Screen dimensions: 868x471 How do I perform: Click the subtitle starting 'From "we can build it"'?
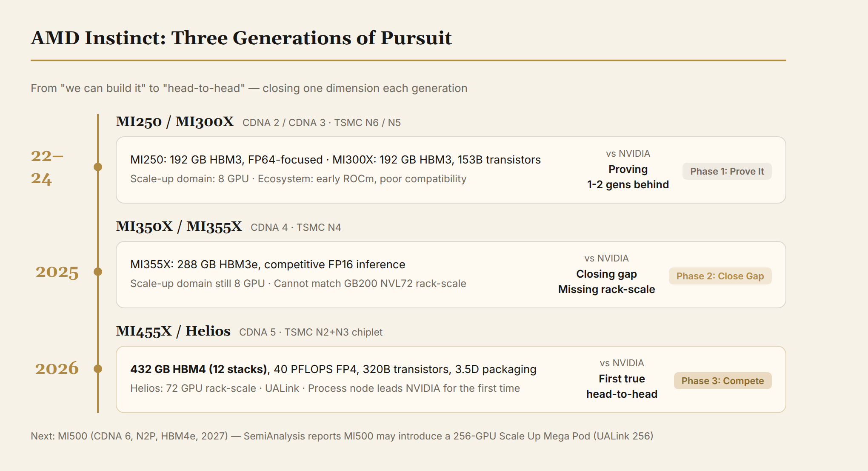249,88
